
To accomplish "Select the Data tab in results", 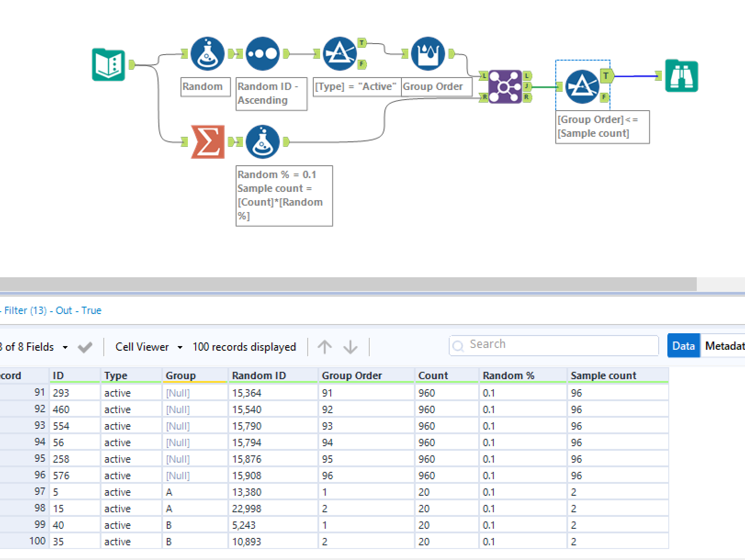I will (x=683, y=346).
